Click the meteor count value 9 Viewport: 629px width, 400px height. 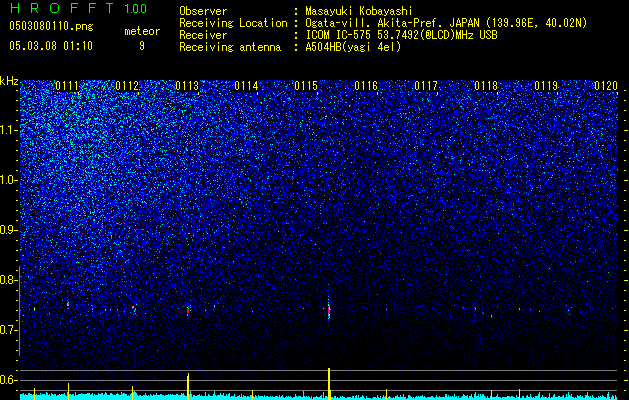click(142, 46)
